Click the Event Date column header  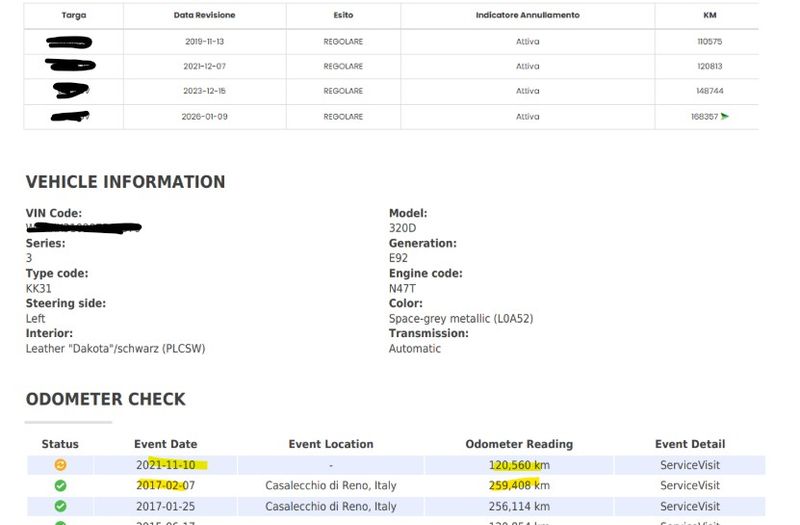tap(166, 444)
